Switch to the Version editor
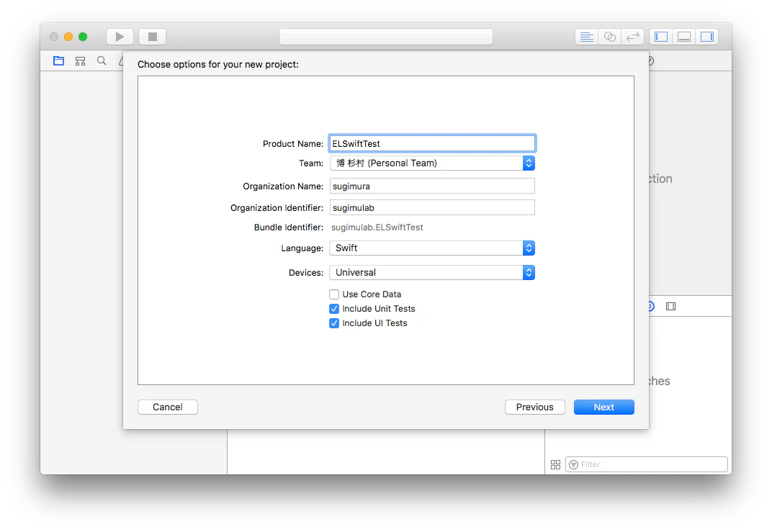The image size is (772, 532). click(633, 37)
